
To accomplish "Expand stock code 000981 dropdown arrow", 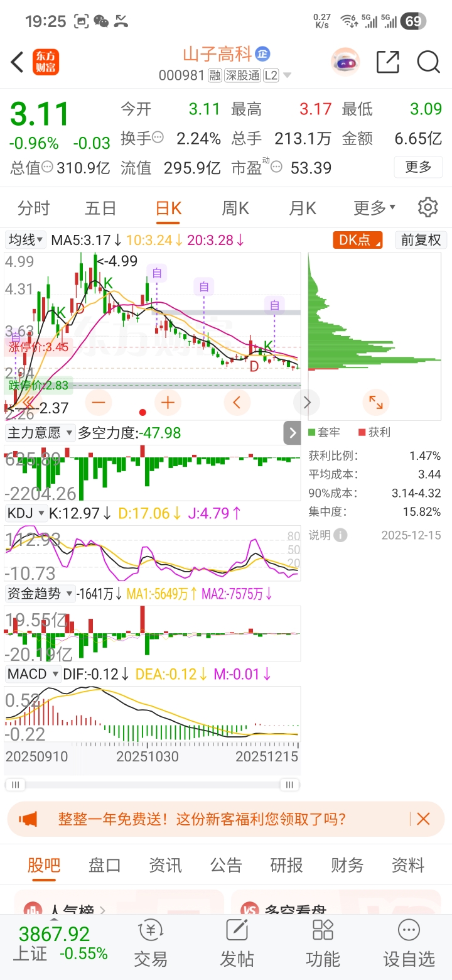I will [x=288, y=75].
